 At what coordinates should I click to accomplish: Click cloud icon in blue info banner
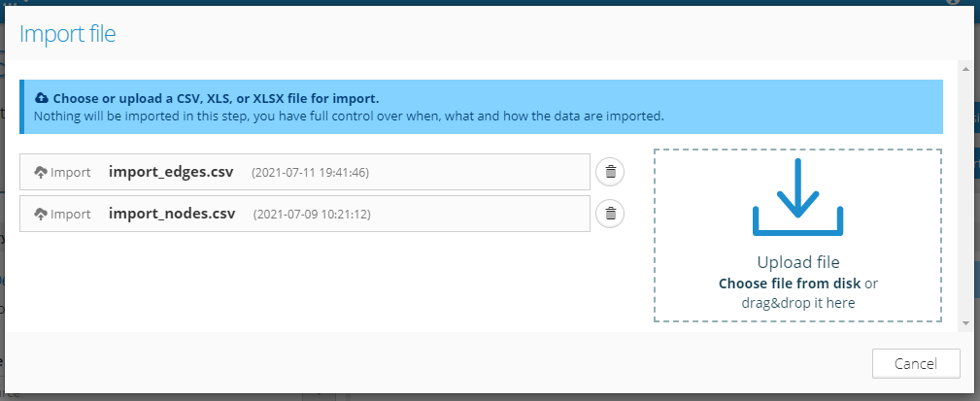pyautogui.click(x=41, y=99)
